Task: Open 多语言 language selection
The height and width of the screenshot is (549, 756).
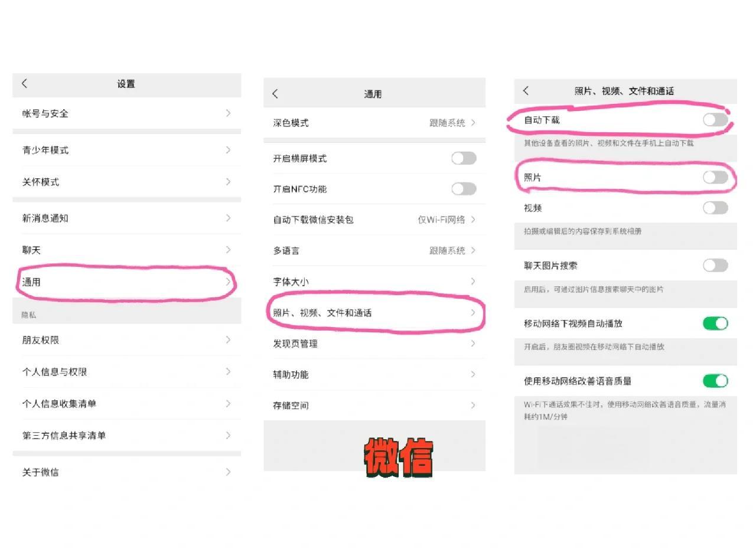Action: (374, 251)
